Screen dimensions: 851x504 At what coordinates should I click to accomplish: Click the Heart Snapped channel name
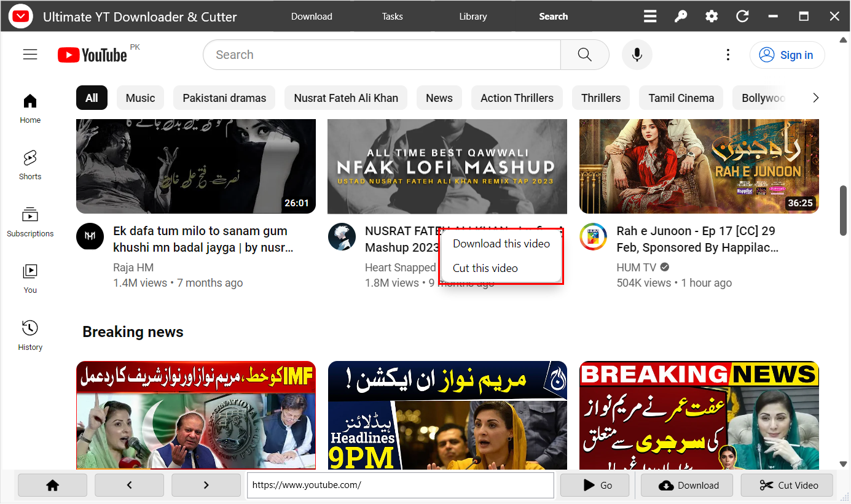pos(400,268)
